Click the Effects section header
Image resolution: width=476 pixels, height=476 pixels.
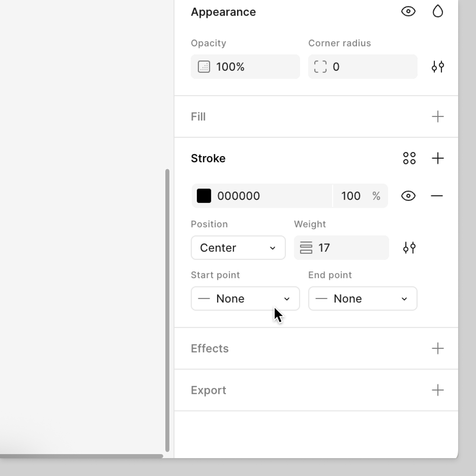point(210,348)
